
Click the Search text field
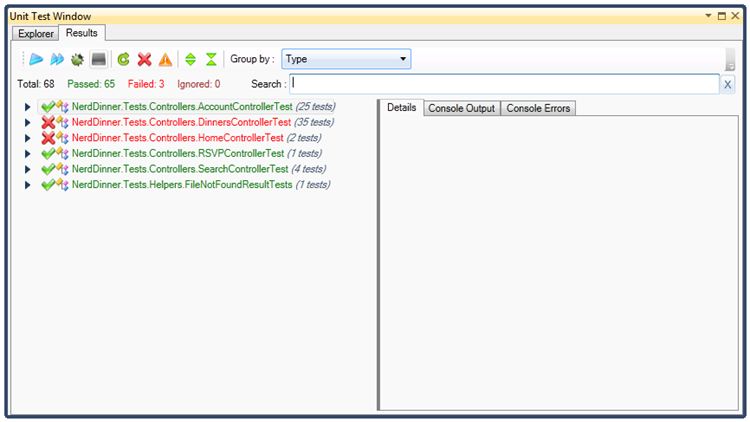coord(504,84)
